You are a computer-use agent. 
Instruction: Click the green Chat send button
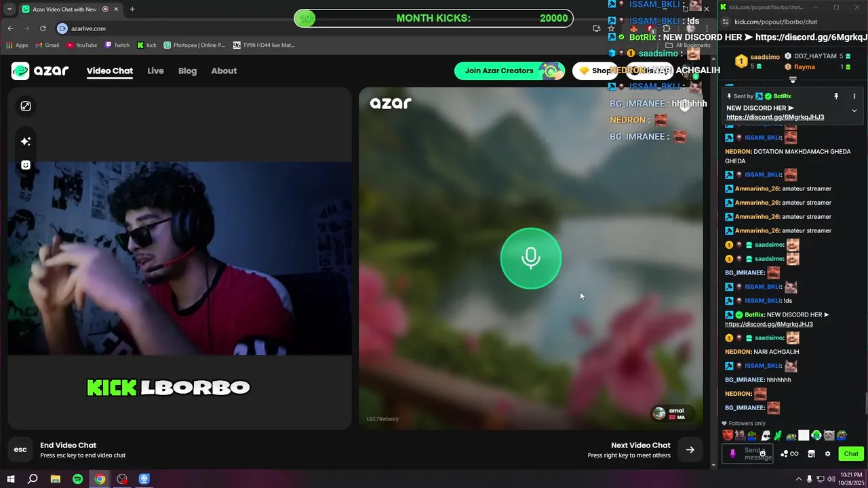point(851,453)
